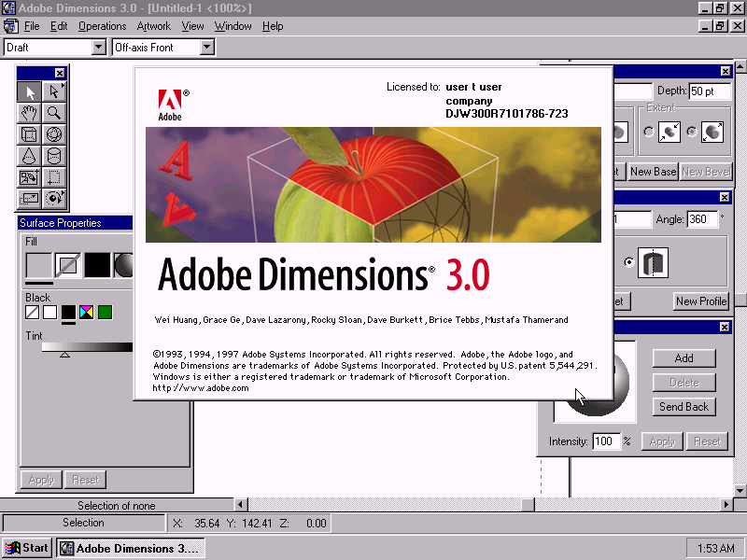Choose the Cube primitive tool
The width and height of the screenshot is (747, 560).
(29, 134)
